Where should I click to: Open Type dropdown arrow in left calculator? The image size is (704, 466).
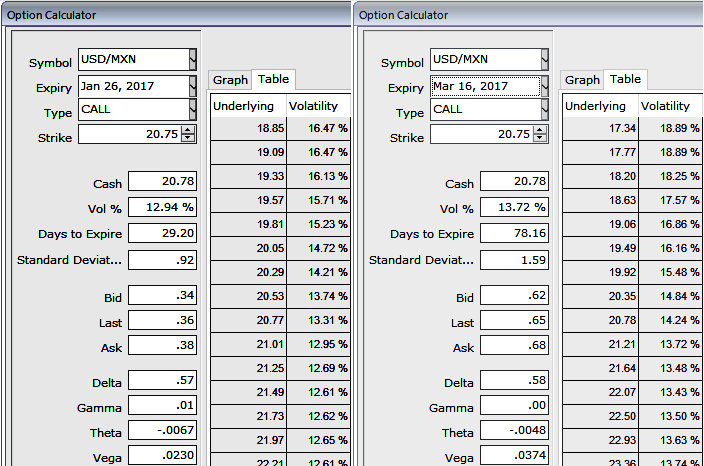[x=193, y=109]
